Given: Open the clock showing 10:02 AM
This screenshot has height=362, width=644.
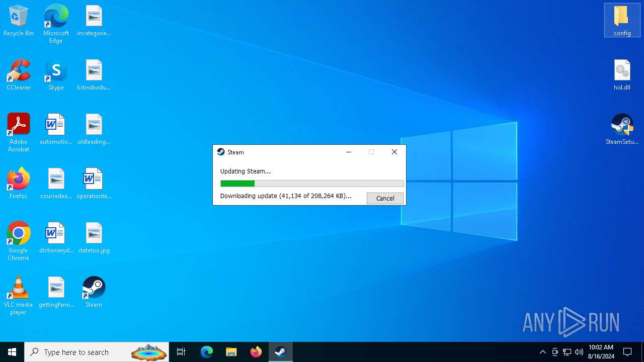Looking at the screenshot, I should click(601, 352).
